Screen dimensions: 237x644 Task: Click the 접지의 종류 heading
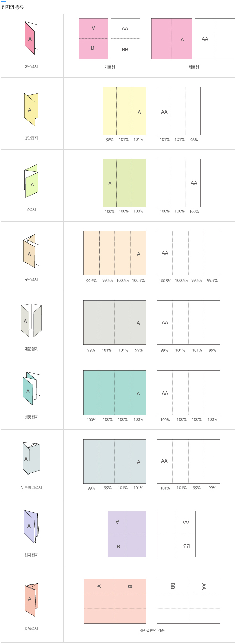[x=13, y=7]
